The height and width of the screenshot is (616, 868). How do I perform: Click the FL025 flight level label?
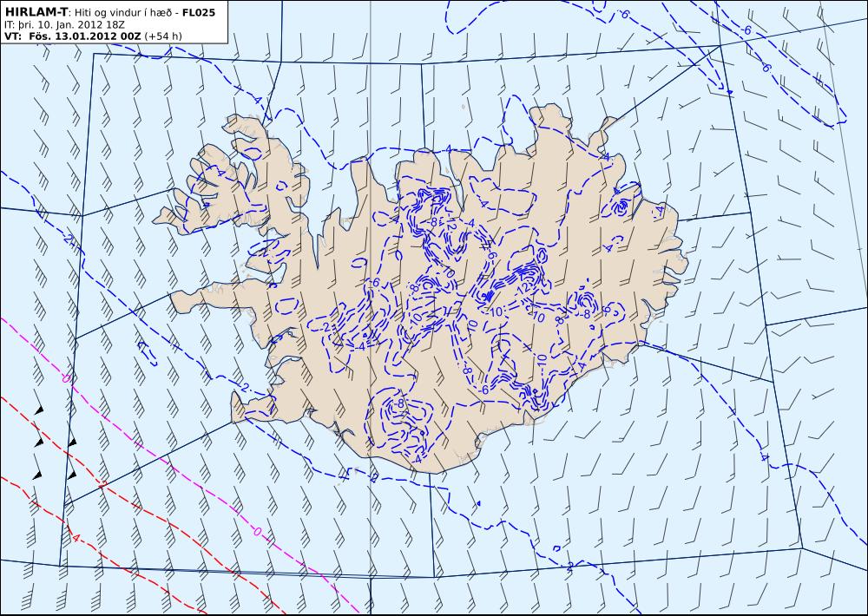(x=198, y=12)
